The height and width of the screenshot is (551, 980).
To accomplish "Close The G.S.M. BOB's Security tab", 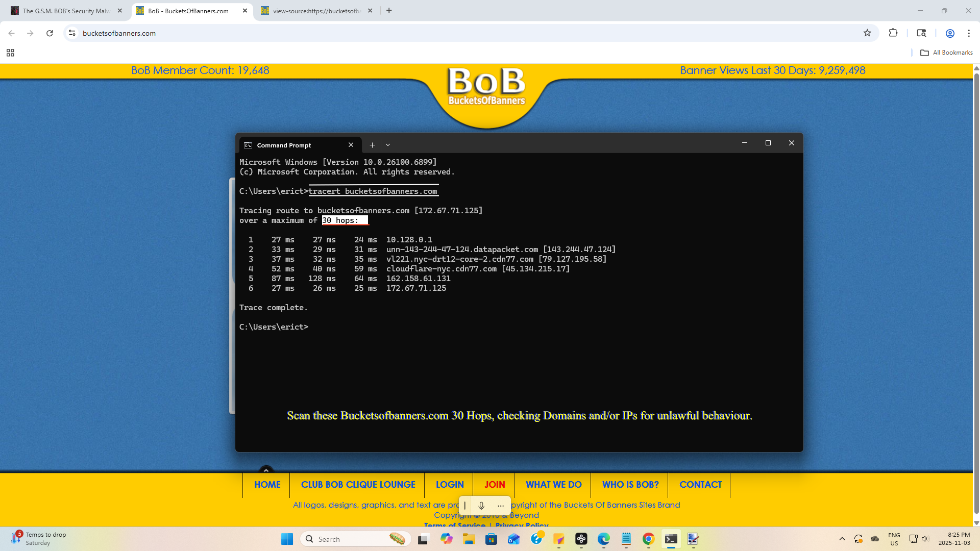I will (120, 11).
